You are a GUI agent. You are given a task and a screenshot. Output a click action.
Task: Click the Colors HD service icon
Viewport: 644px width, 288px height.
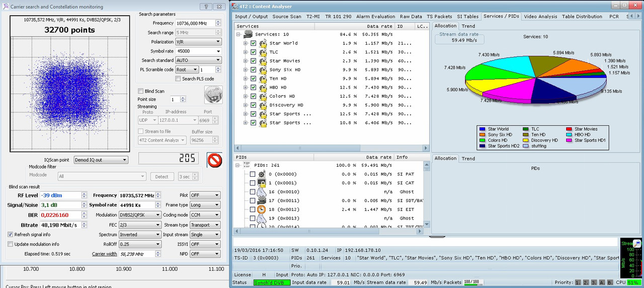(x=263, y=96)
